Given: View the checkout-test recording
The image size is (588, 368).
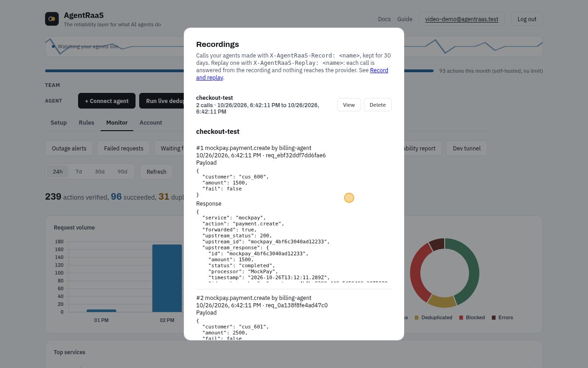Looking at the screenshot, I should 349,104.
